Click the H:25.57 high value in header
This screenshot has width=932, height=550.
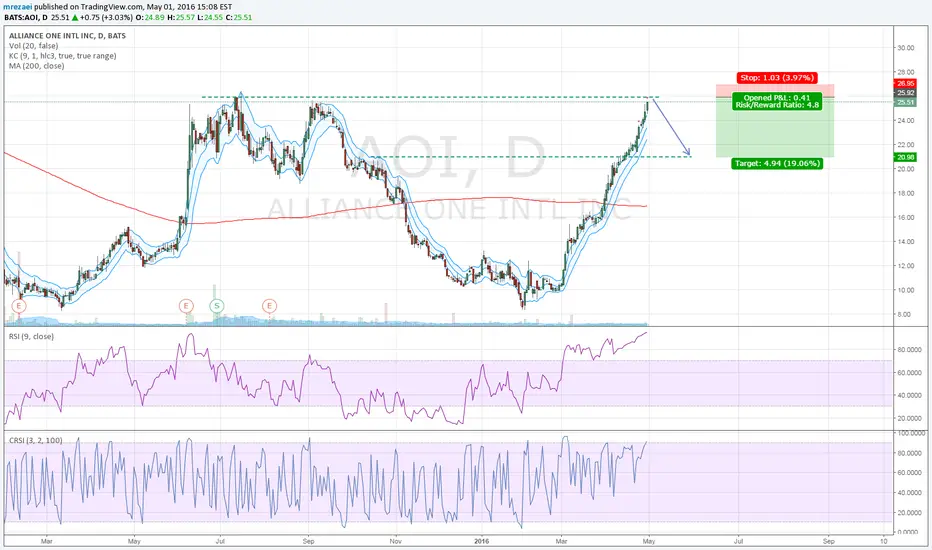click(181, 17)
